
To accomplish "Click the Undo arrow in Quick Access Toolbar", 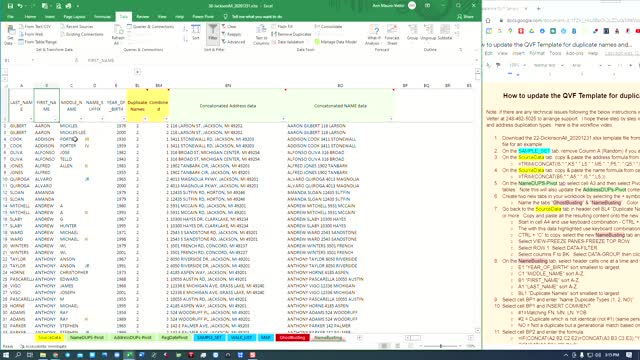I will (20, 6).
